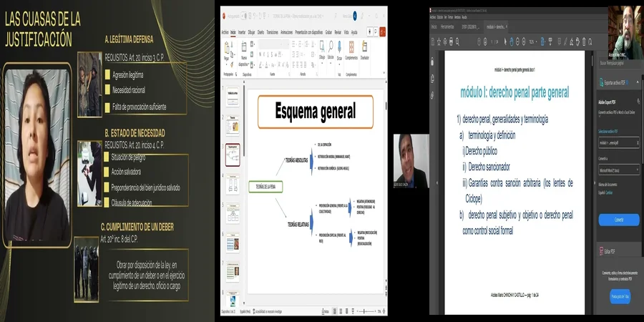Screen dimensions: 644x322
Task: Open the Dibujo shapes icon in PowerPoint
Action: tap(322, 48)
